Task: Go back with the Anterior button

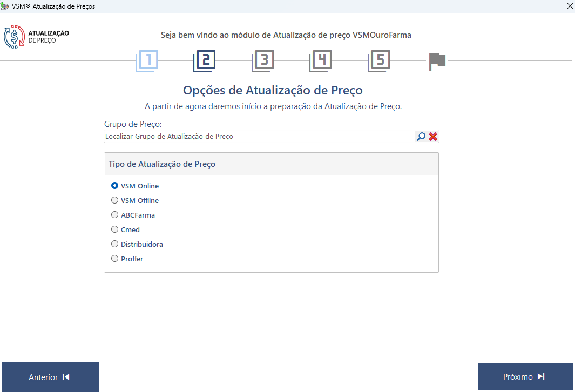Action: (51, 377)
